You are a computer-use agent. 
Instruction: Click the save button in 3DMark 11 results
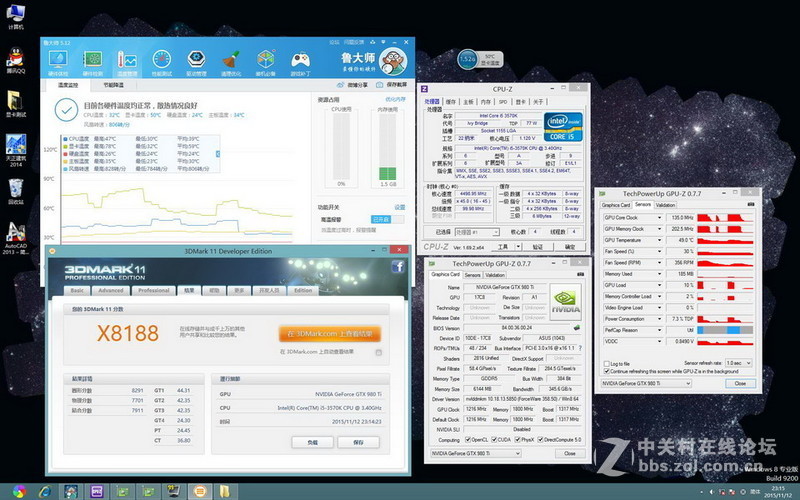(358, 442)
